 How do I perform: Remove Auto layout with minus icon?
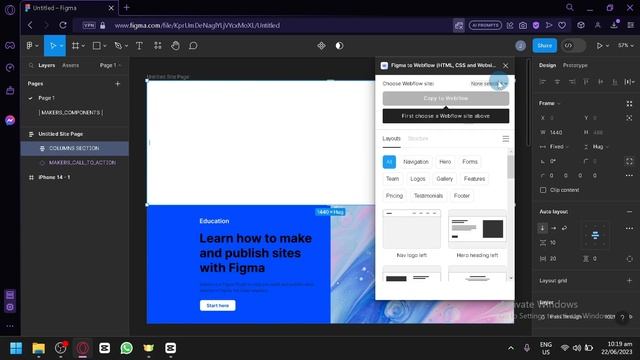pyautogui.click(x=629, y=212)
